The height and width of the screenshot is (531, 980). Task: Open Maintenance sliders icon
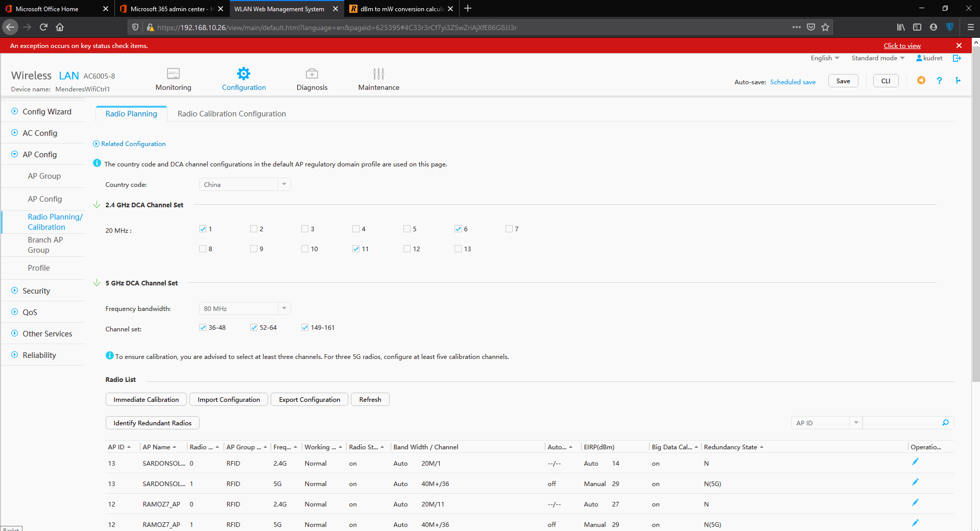click(x=378, y=74)
